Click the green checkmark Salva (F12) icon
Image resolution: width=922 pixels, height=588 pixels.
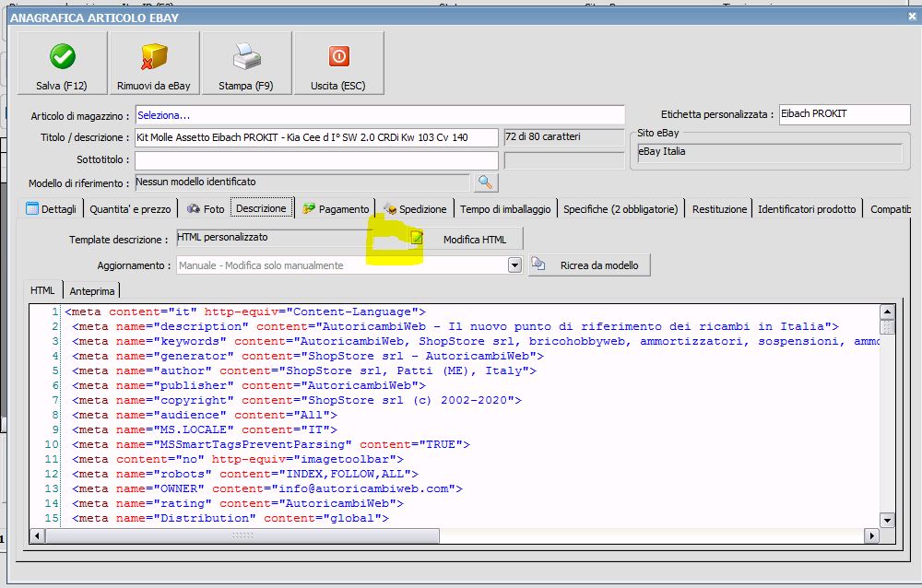click(63, 57)
